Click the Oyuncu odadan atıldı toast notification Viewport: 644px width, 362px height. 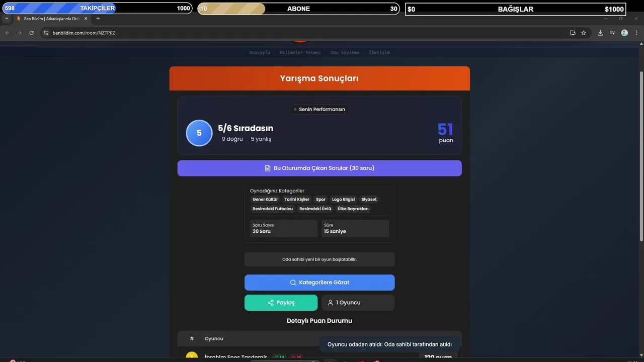390,344
